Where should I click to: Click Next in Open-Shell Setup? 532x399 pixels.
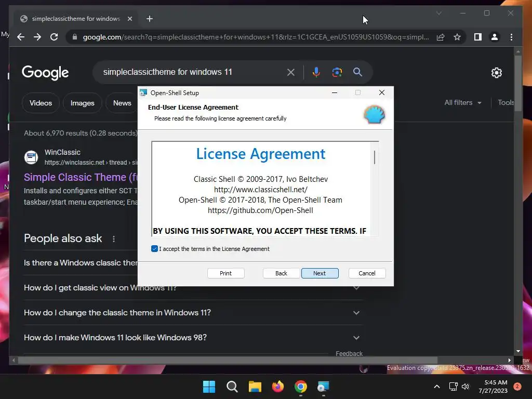pyautogui.click(x=320, y=273)
